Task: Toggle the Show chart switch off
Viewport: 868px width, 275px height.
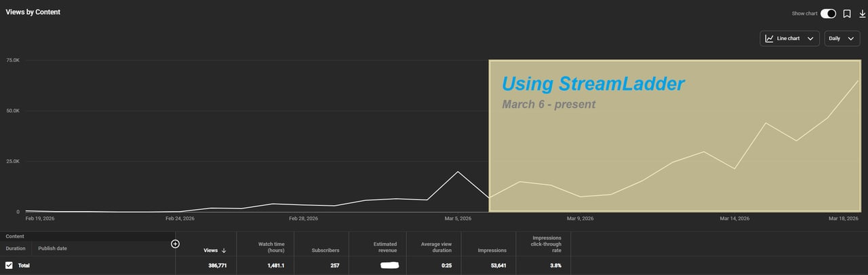Action: tap(828, 14)
